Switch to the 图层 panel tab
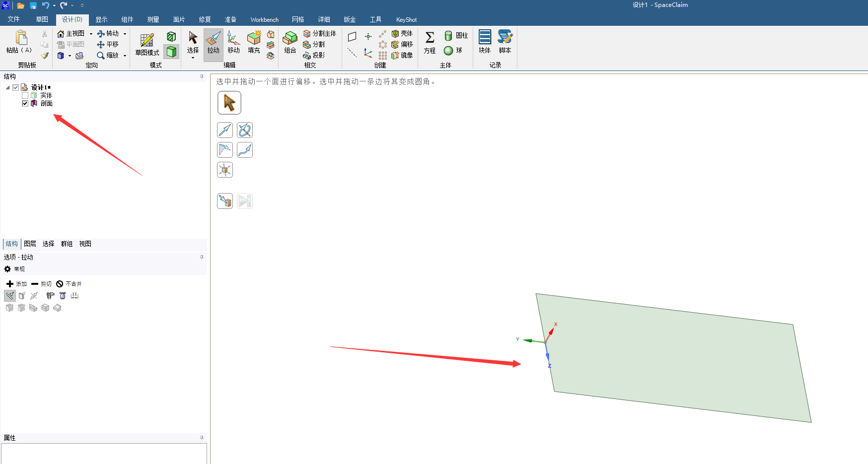Screen dimensions: 868x464 (x=30, y=244)
